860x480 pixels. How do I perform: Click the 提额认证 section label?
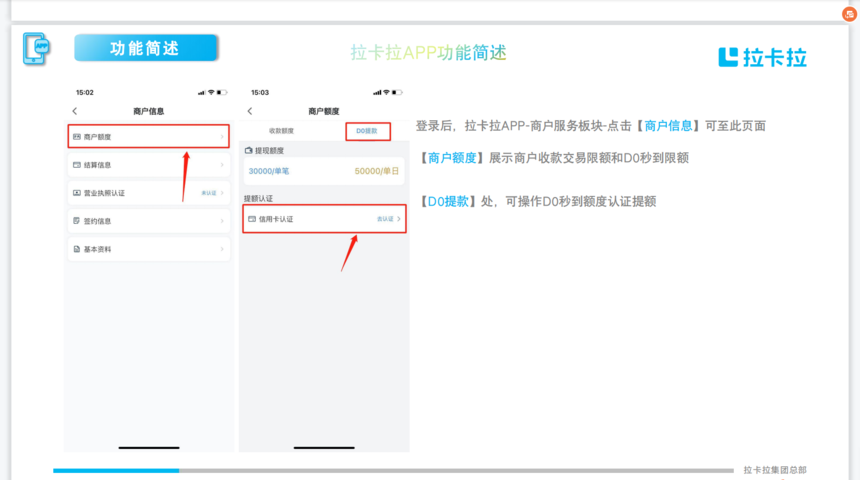point(258,199)
